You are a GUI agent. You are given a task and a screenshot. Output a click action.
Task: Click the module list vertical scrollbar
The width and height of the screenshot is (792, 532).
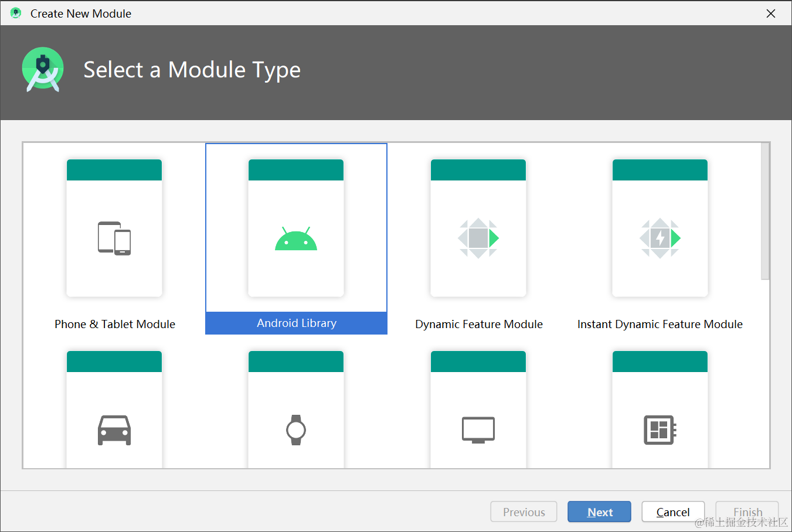coord(765,212)
